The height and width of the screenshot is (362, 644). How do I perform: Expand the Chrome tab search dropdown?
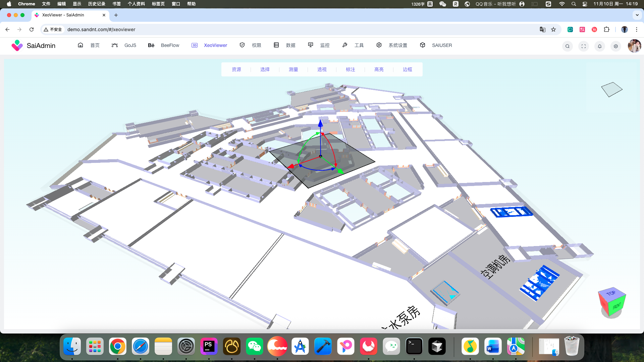637,15
